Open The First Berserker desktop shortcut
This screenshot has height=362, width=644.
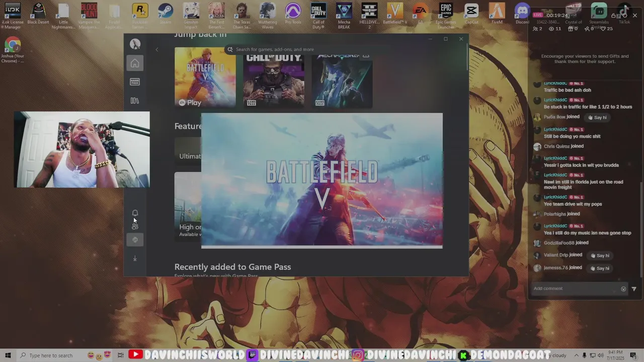click(216, 16)
